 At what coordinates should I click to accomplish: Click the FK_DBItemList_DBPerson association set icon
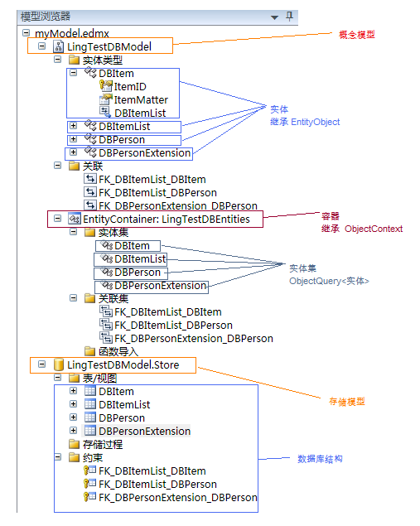coord(106,325)
